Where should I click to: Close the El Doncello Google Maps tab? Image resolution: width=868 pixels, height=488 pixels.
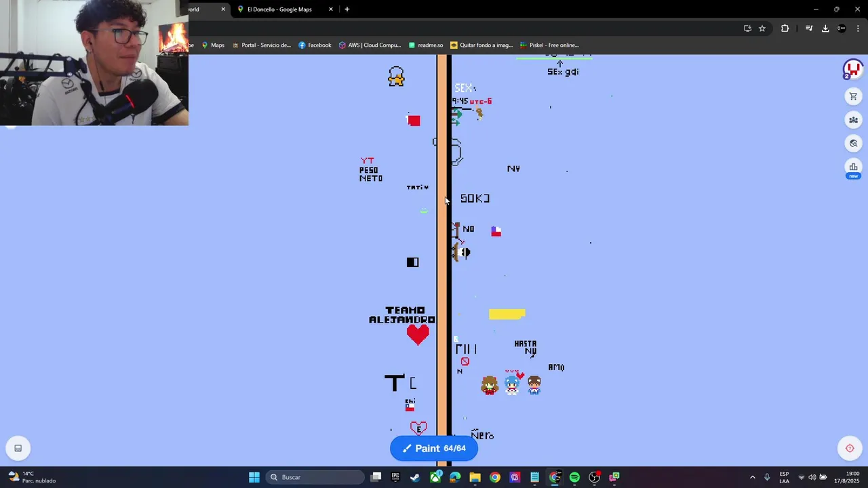coord(331,9)
